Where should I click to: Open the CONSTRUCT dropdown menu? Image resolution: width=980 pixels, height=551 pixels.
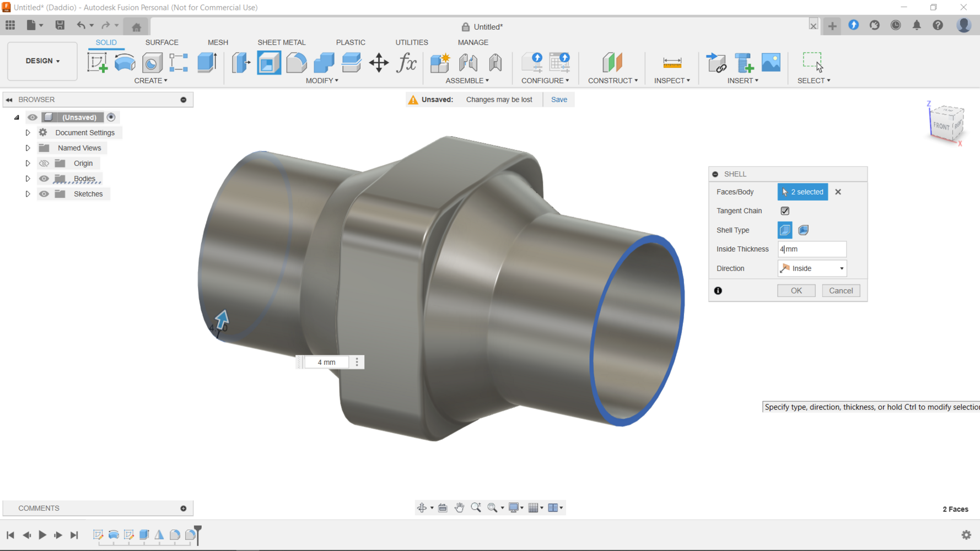[612, 80]
